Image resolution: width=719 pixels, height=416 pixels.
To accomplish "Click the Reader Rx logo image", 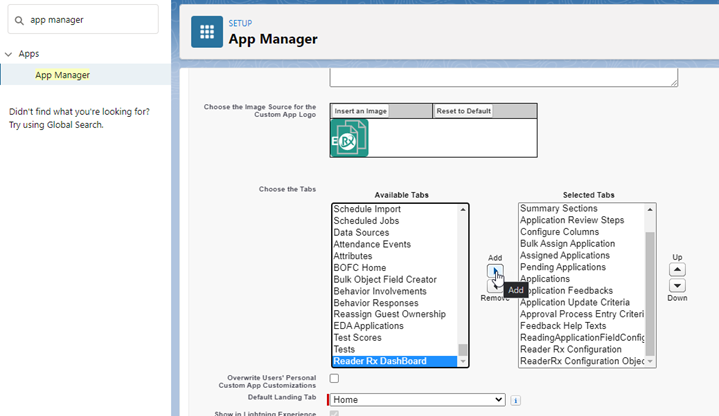I will [349, 138].
